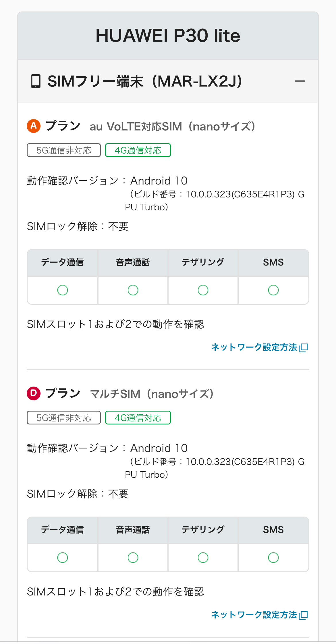Click the データ通信 column header in D plan

click(x=63, y=530)
